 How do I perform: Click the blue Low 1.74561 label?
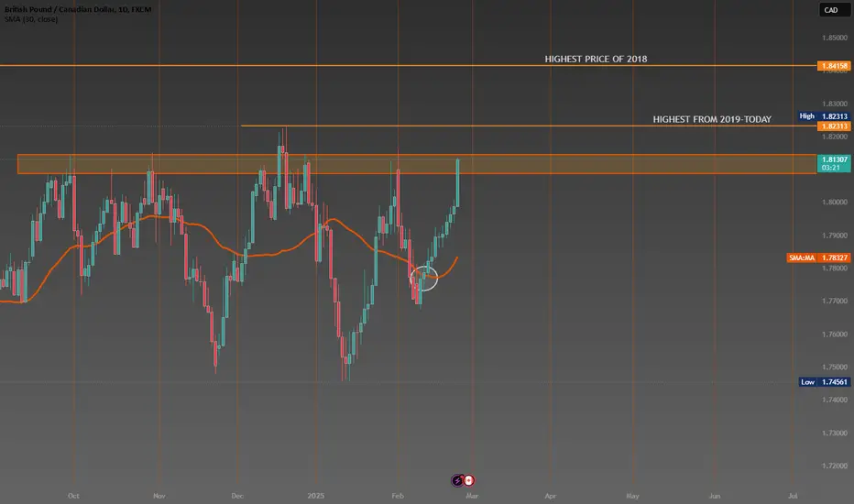coord(824,382)
